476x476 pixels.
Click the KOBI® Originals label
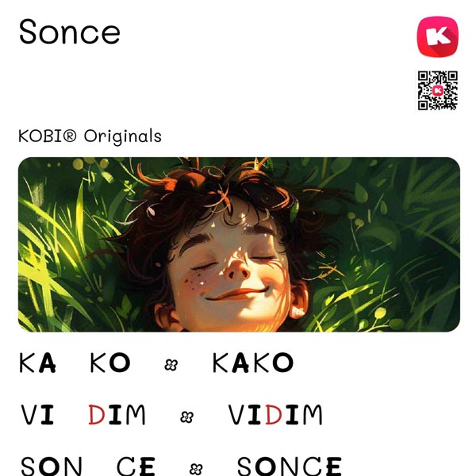tap(90, 136)
